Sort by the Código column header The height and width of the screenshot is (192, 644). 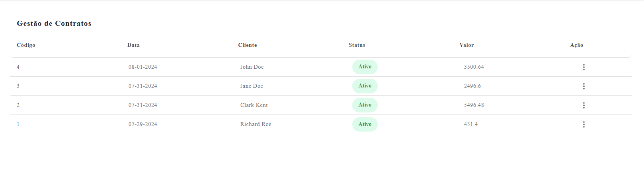(26, 45)
